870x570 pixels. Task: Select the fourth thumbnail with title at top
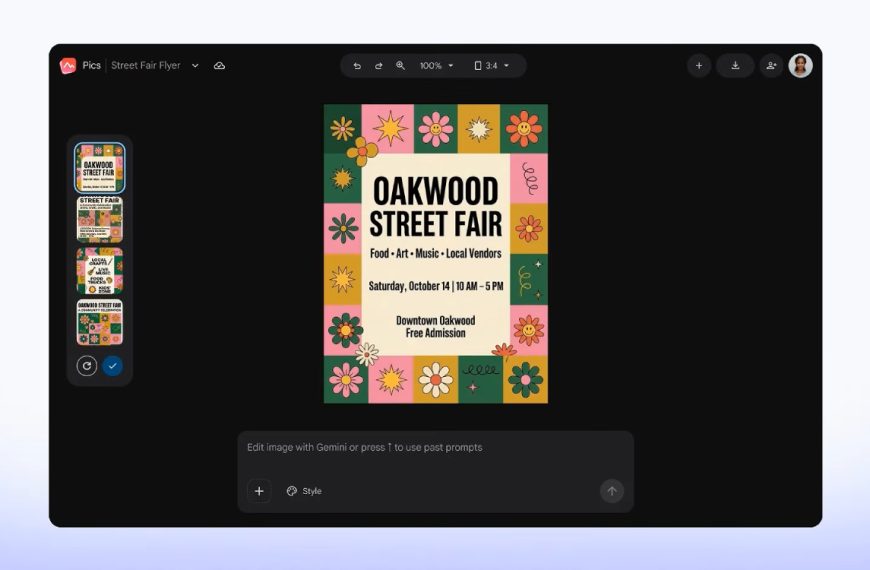tap(100, 322)
